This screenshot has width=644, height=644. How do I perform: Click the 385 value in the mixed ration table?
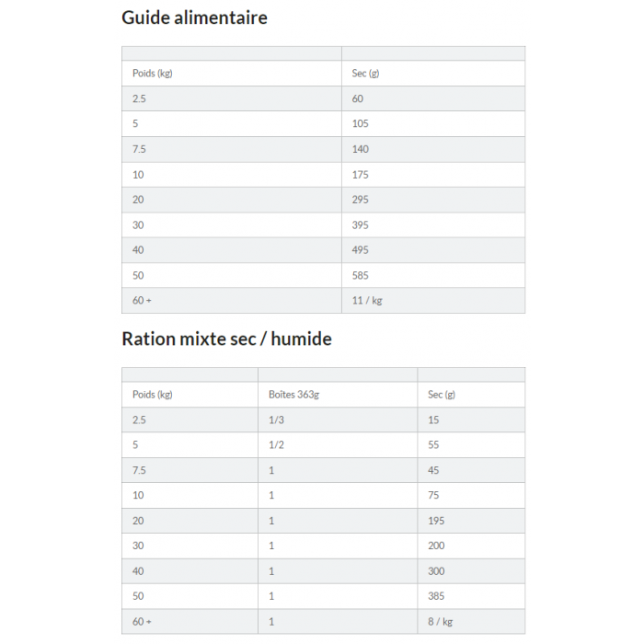click(x=436, y=596)
